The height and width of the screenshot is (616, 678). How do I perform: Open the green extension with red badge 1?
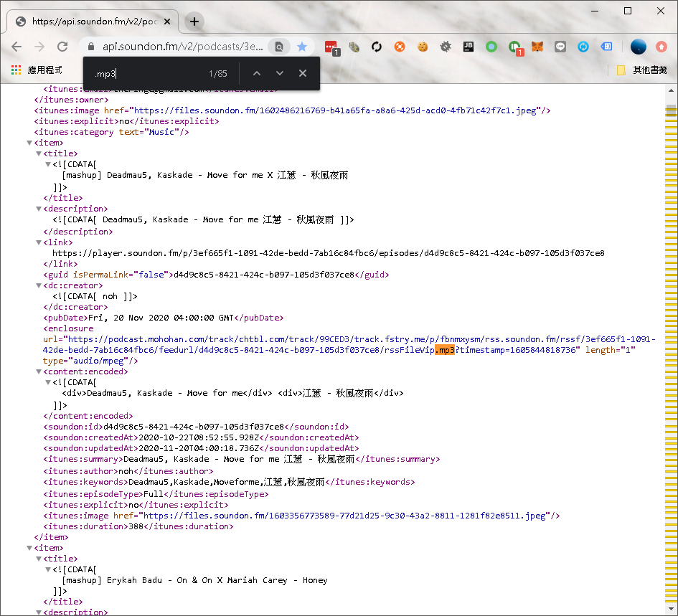click(515, 47)
